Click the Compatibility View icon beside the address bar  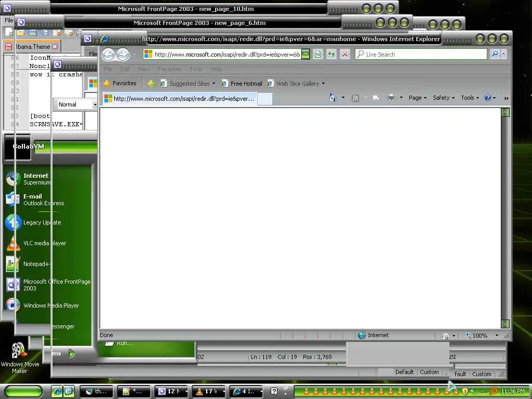[318, 54]
